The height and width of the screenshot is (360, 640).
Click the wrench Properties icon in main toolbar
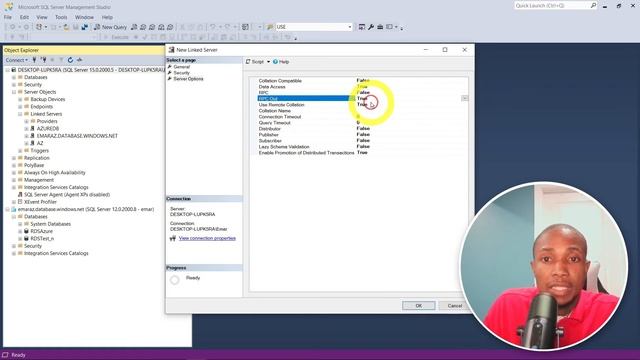click(371, 27)
